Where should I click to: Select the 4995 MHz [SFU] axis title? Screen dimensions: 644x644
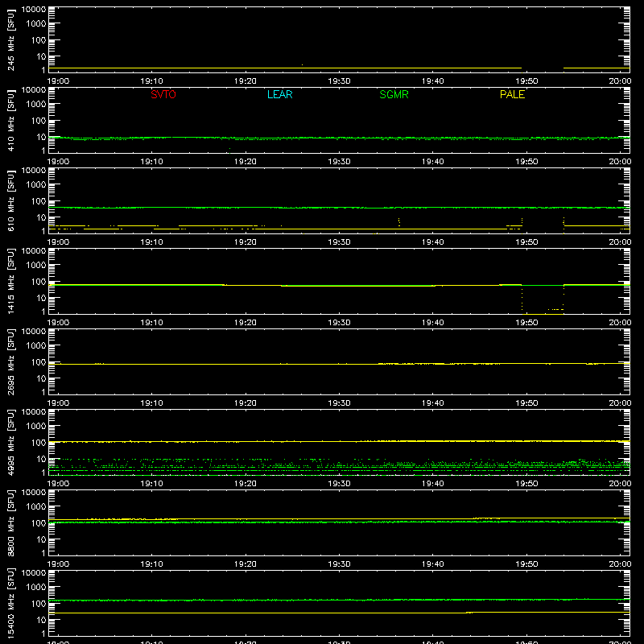(10, 442)
